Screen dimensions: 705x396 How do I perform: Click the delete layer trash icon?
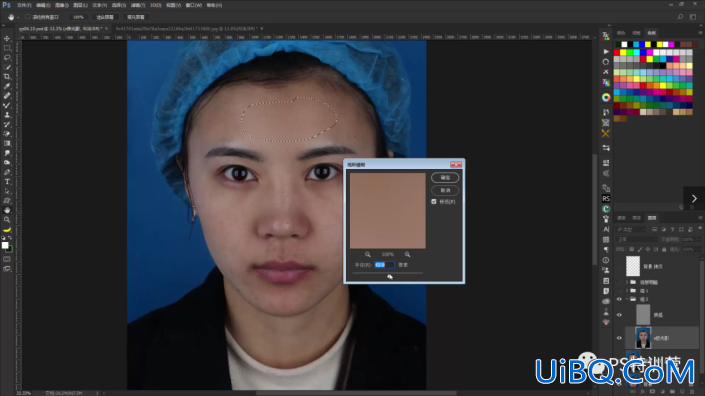(x=692, y=392)
